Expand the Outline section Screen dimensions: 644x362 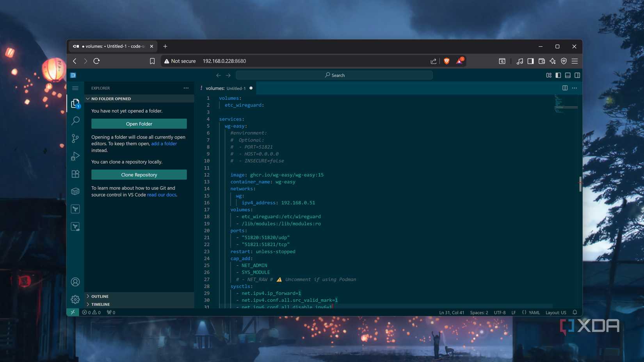point(100,296)
